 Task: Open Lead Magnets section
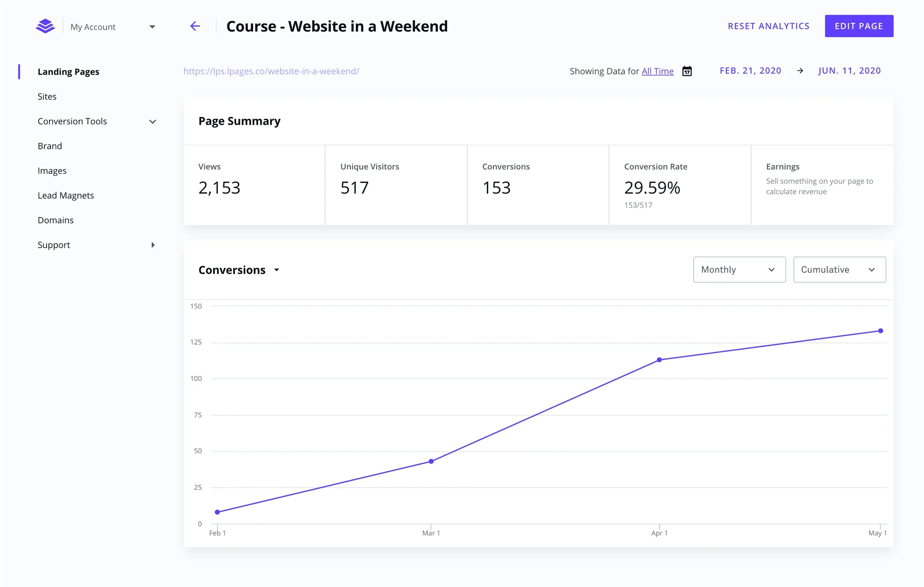(x=66, y=195)
